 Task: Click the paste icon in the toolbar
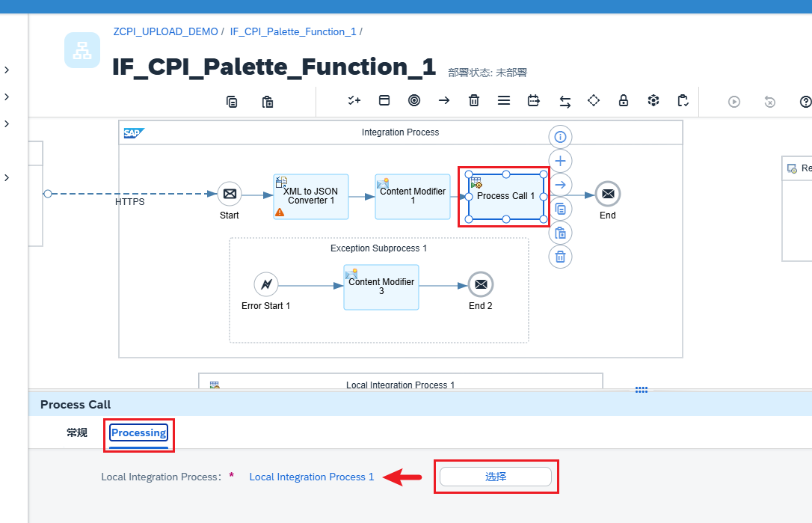point(267,102)
